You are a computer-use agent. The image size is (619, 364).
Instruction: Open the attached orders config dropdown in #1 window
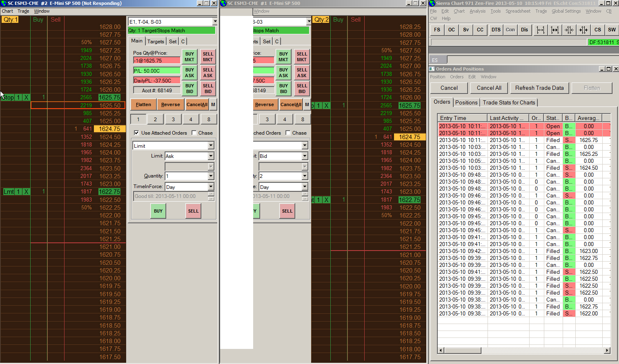pos(309,22)
